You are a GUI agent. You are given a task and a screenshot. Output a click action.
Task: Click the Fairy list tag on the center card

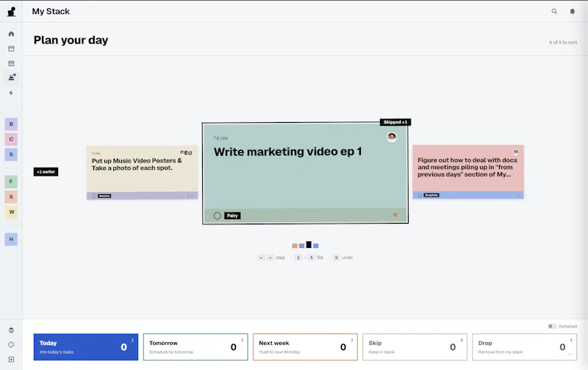click(x=232, y=216)
